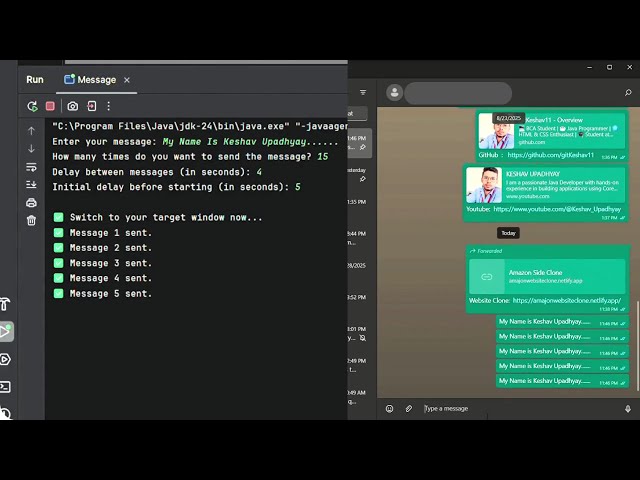Open the Terminal tool window
The image size is (640, 480).
(x=5, y=387)
